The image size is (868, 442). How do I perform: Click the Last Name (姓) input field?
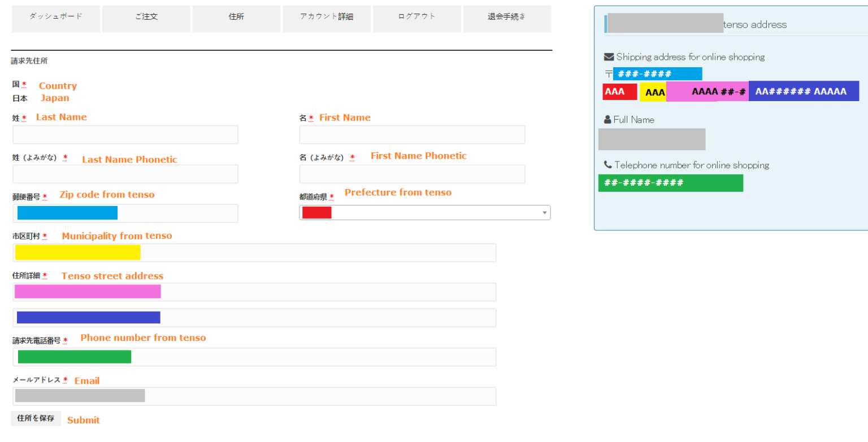click(125, 135)
